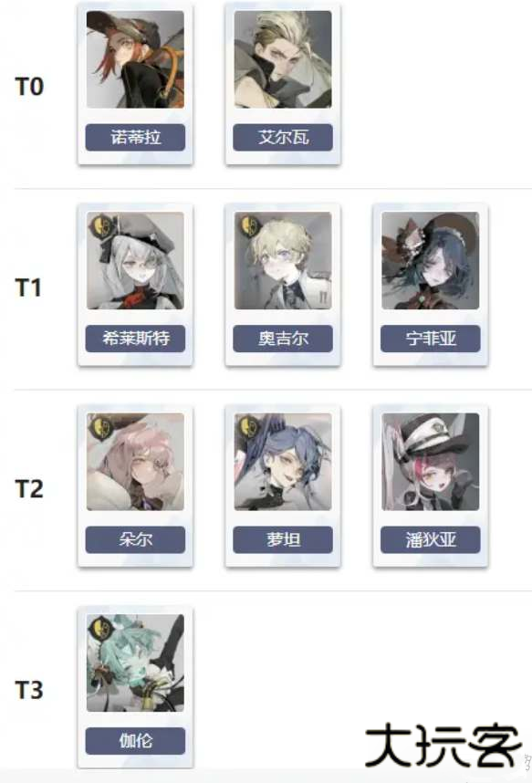Click the 萝坦 name button

pos(283,540)
